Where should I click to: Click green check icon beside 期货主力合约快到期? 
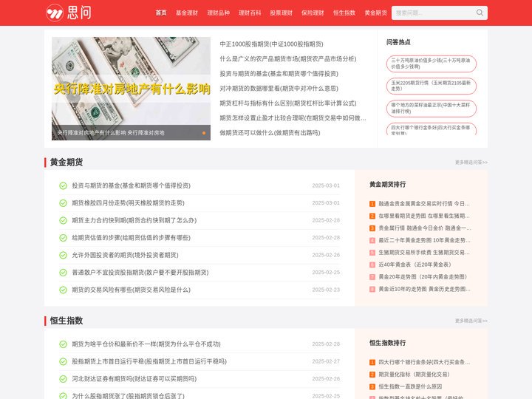click(x=63, y=220)
